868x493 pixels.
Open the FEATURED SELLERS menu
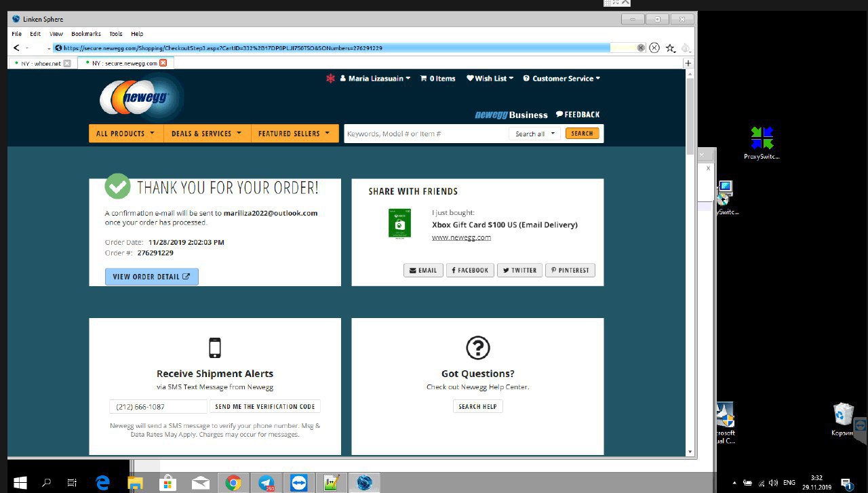[x=294, y=134]
